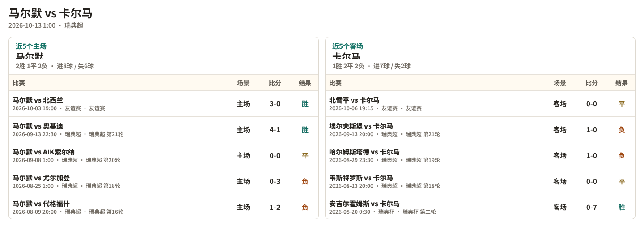The image size is (644, 225).
Task: Click score 1-0 in 埃尔夫斯堡 row
Action: [592, 129]
